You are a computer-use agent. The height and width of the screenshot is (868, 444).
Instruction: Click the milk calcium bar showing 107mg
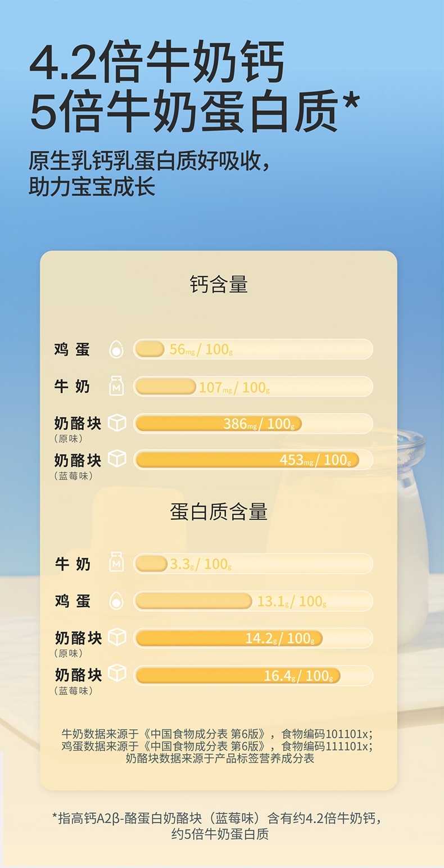(166, 387)
